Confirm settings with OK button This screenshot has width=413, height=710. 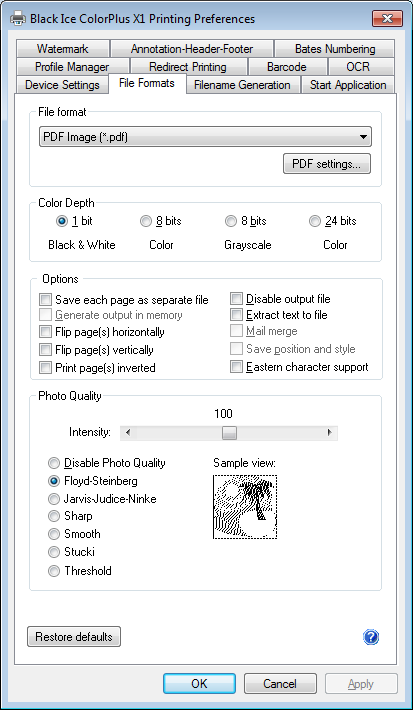199,684
